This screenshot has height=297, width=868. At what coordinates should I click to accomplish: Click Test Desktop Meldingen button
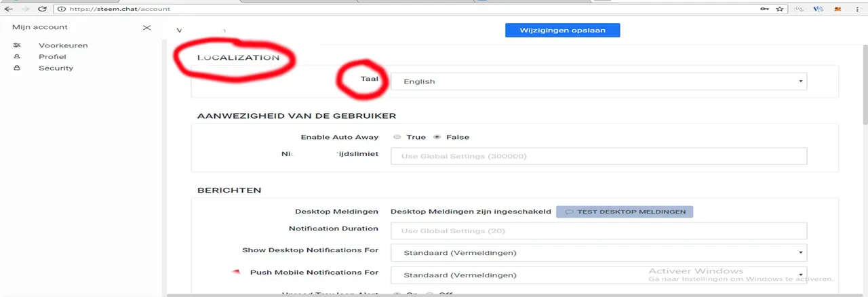[x=625, y=212]
